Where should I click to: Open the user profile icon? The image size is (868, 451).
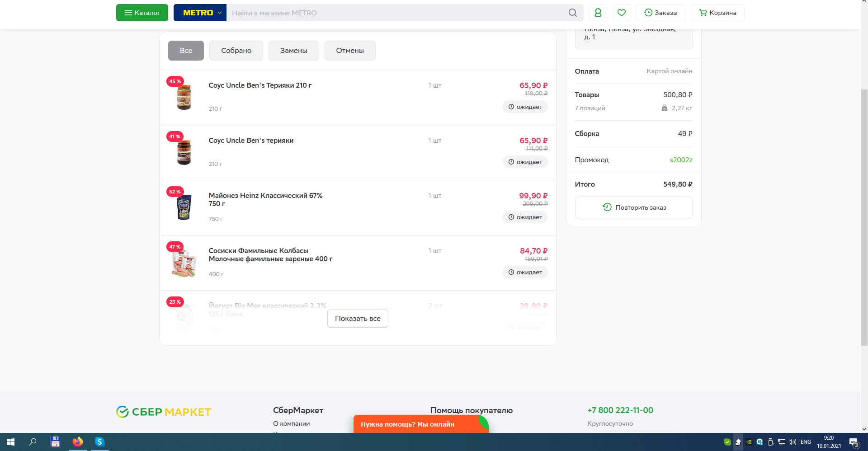[598, 13]
